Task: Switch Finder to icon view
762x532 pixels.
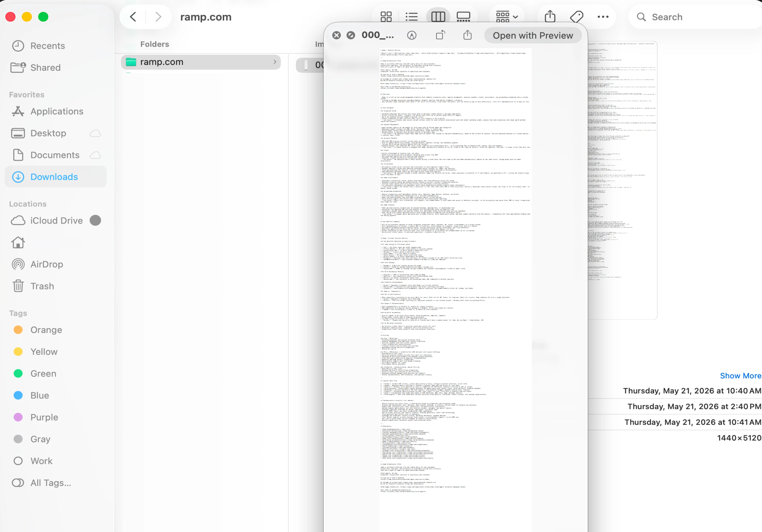Action: click(386, 17)
